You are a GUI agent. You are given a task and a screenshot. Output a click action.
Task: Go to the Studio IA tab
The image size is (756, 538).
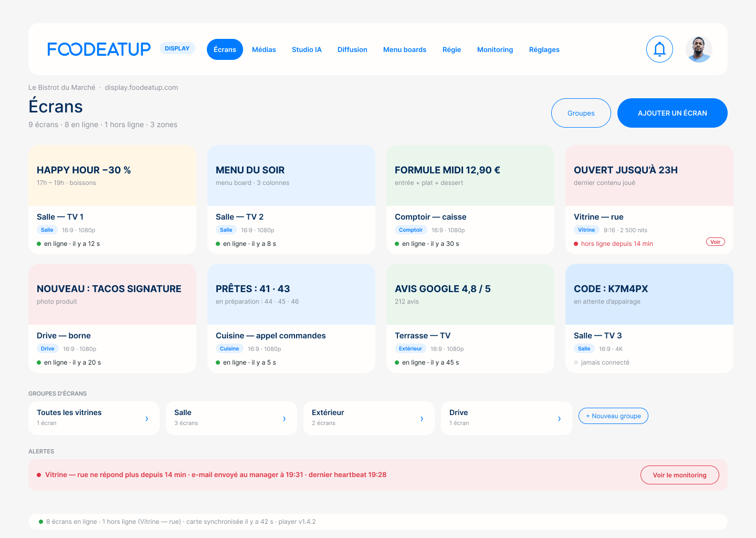(x=307, y=49)
